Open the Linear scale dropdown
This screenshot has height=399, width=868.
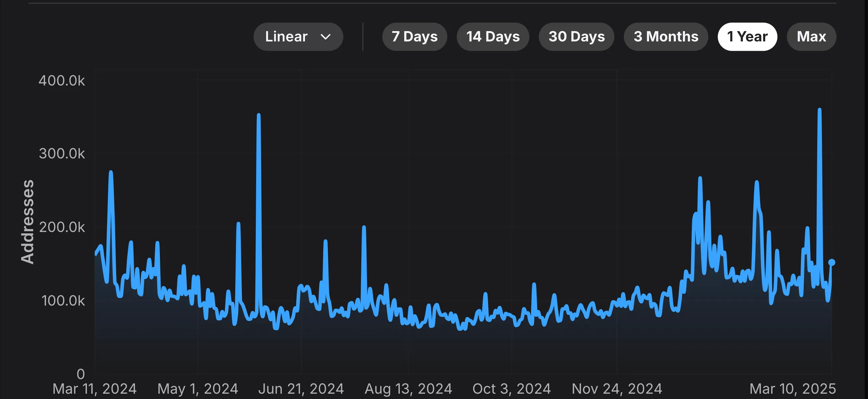coord(298,37)
